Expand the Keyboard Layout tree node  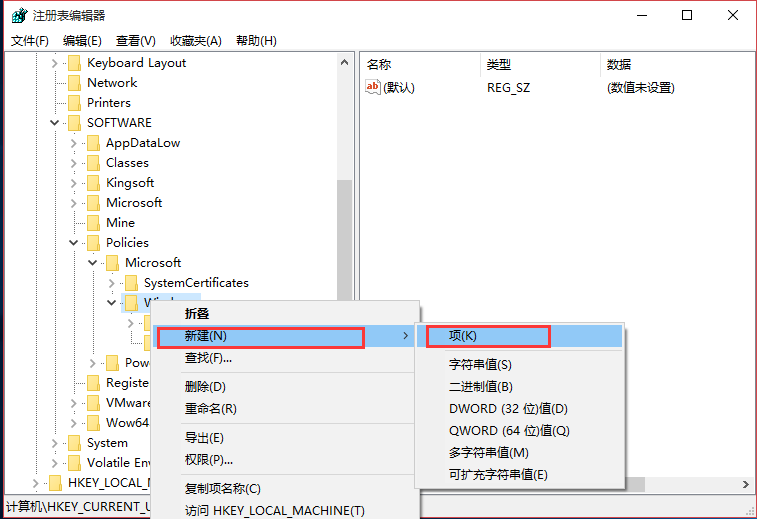pos(55,63)
